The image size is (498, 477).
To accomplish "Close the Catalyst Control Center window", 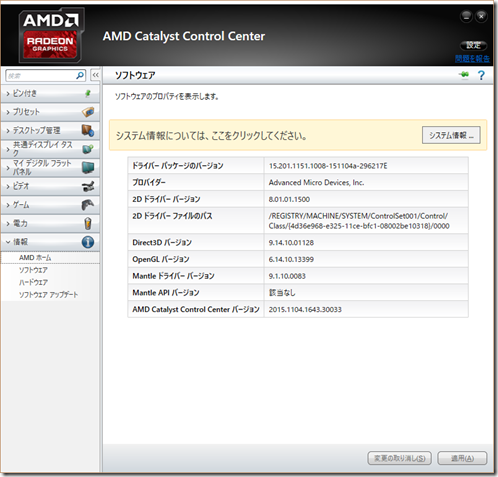I will [x=481, y=16].
